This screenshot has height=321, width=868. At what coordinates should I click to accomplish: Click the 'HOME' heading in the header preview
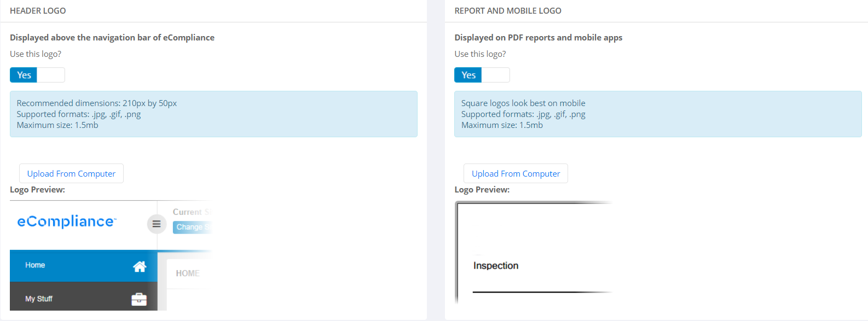click(188, 273)
